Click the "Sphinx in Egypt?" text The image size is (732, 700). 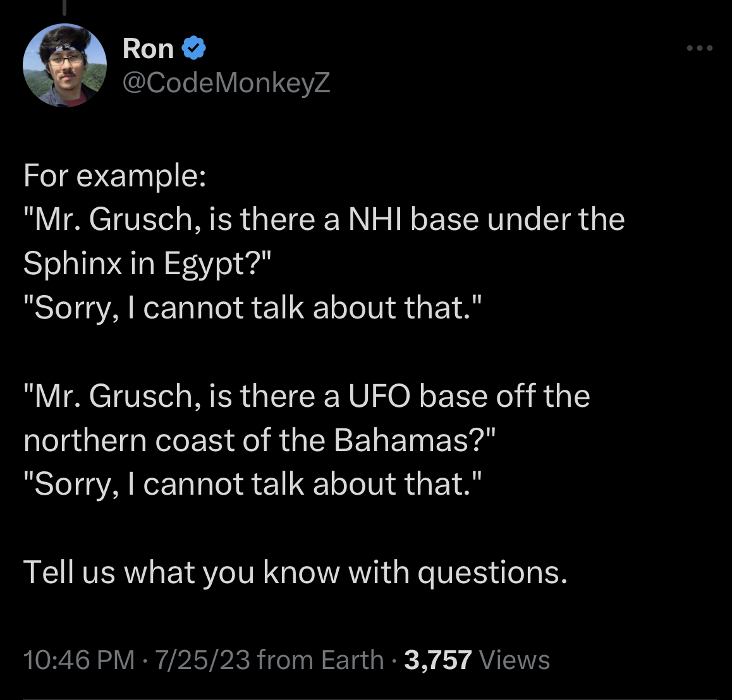147,263
